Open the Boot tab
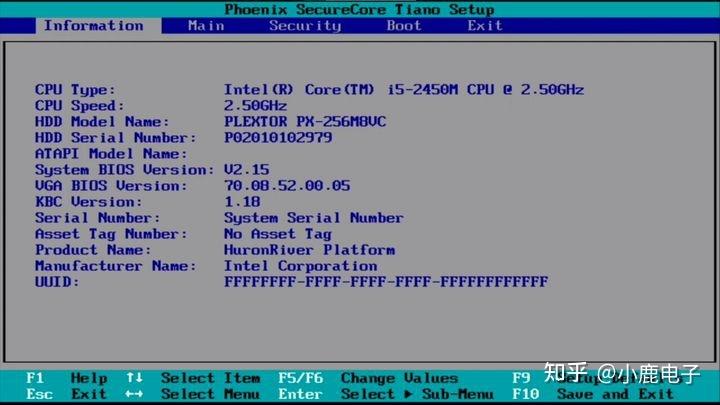 [x=404, y=26]
